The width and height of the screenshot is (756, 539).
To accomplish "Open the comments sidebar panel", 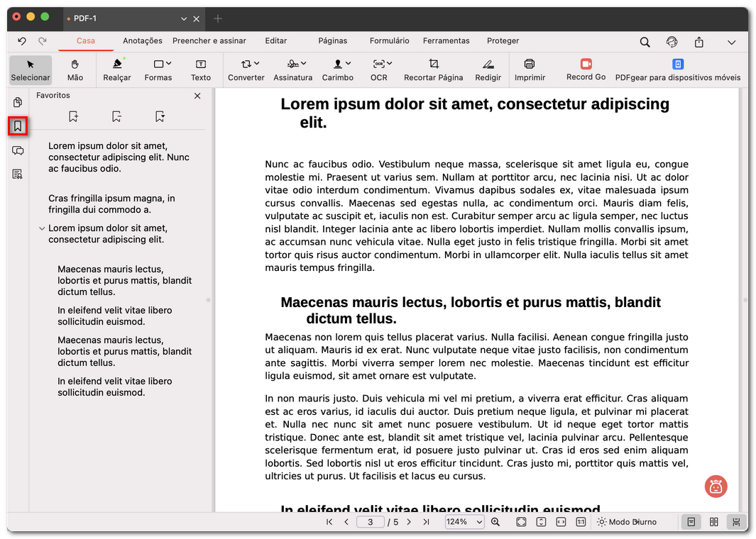I will tap(17, 150).
